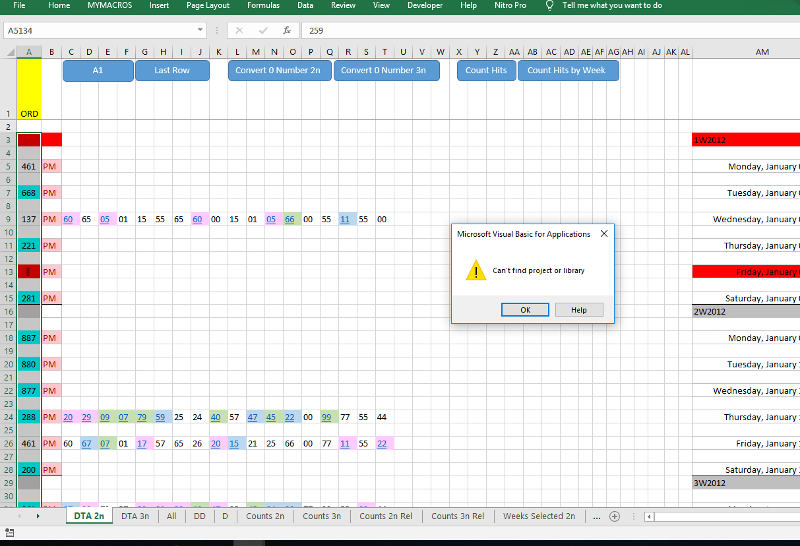The width and height of the screenshot is (800, 546).
Task: Open the Formulas ribbon tab
Action: 263,5
